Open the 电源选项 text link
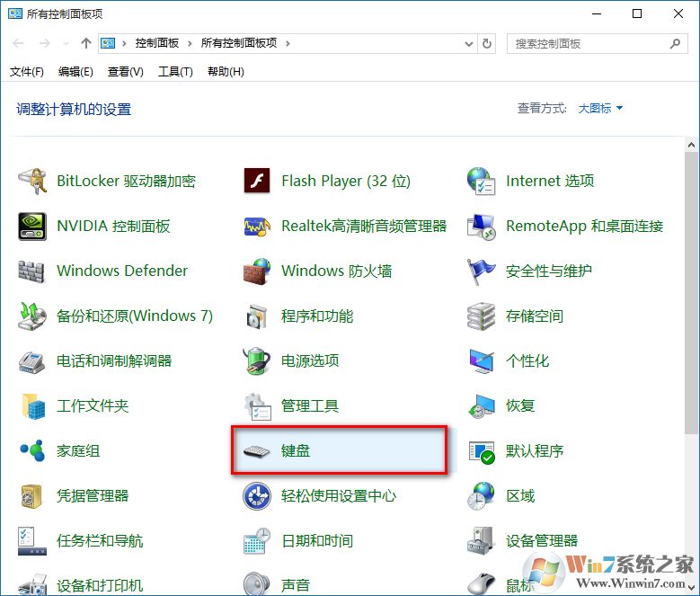Image resolution: width=700 pixels, height=596 pixels. pos(310,361)
